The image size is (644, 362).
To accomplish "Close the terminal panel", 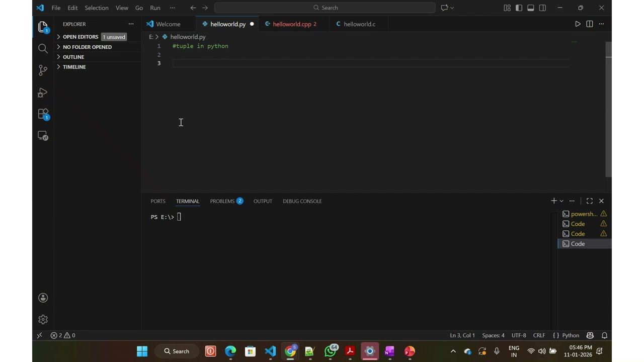I will click(x=601, y=201).
